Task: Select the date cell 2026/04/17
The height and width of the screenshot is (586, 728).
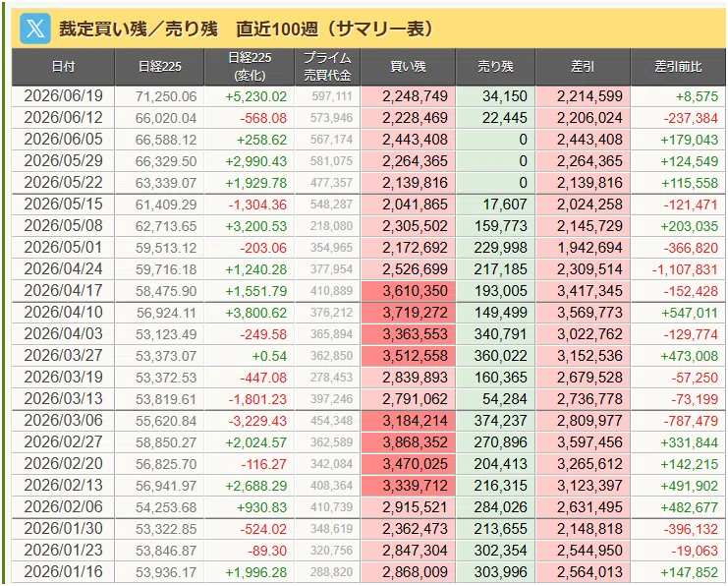Action: (x=63, y=290)
